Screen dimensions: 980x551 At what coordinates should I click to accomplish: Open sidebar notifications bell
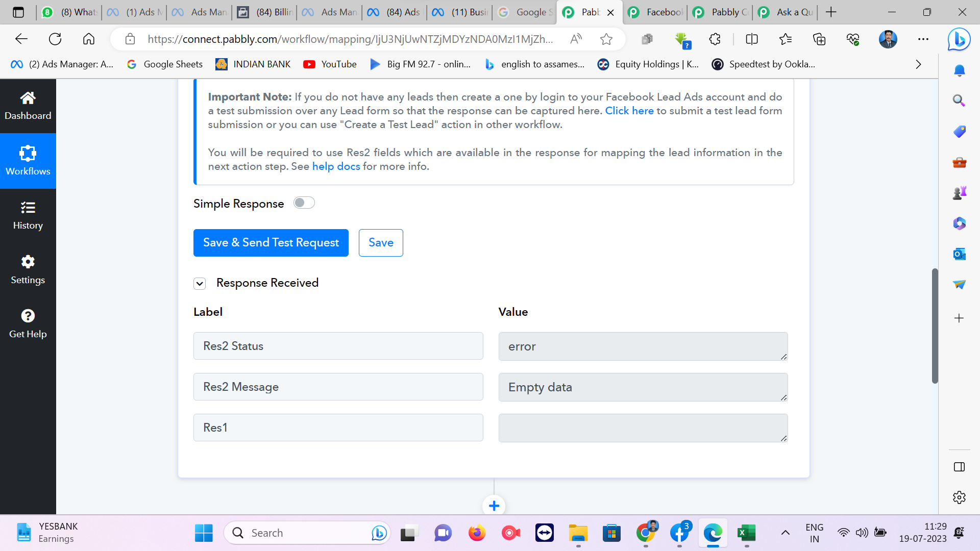click(959, 70)
